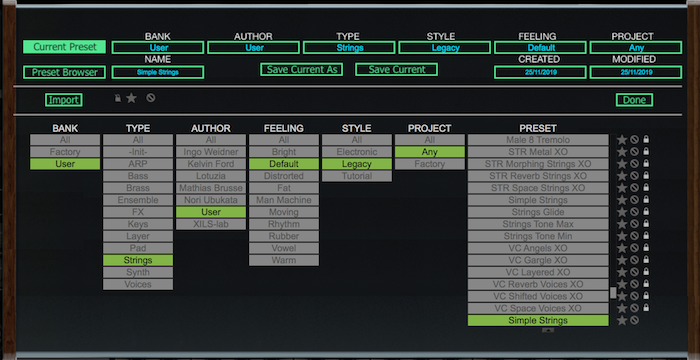The width and height of the screenshot is (700, 360).
Task: Select Pad in the TYPE column
Action: [x=138, y=248]
